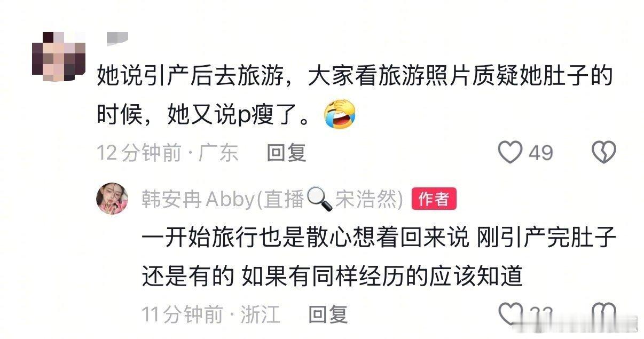644x339 pixels.
Task: Tap the 49 like count
Action: pos(541,153)
